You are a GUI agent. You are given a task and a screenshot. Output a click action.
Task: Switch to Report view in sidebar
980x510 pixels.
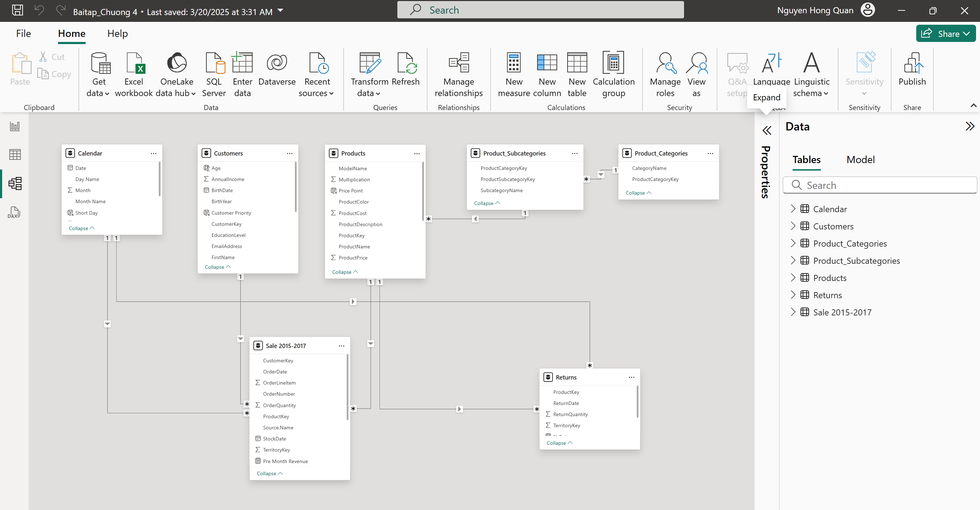[x=15, y=126]
